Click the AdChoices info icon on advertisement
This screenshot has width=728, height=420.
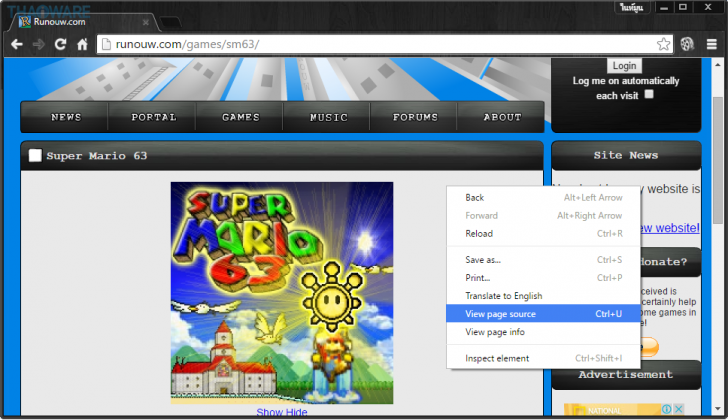pyautogui.click(x=667, y=409)
